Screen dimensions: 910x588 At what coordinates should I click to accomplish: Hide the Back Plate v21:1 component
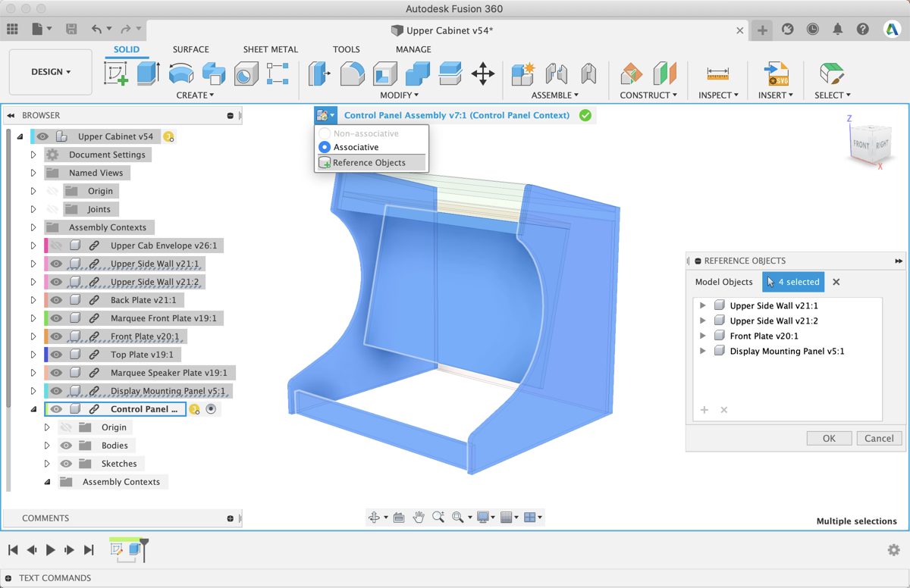point(56,300)
